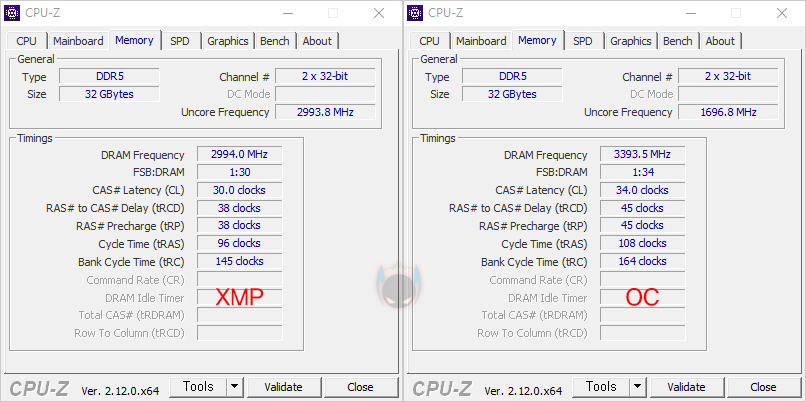
Task: Click Type field DDR5 in left window
Action: 109,77
